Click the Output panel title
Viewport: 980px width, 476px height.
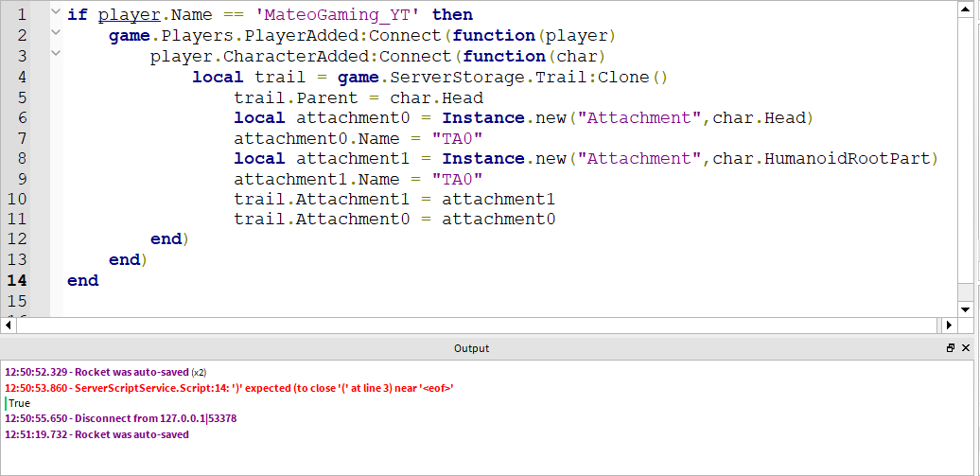point(472,348)
